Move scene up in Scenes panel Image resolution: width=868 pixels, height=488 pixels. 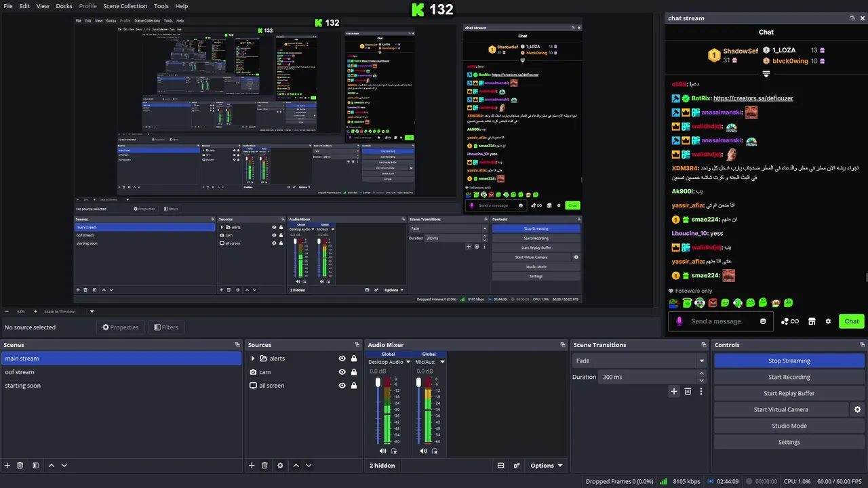pos(51,466)
